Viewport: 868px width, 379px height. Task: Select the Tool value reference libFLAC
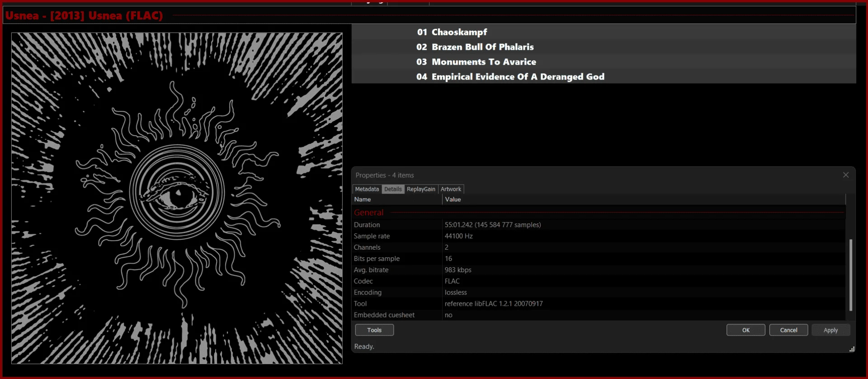(x=494, y=304)
